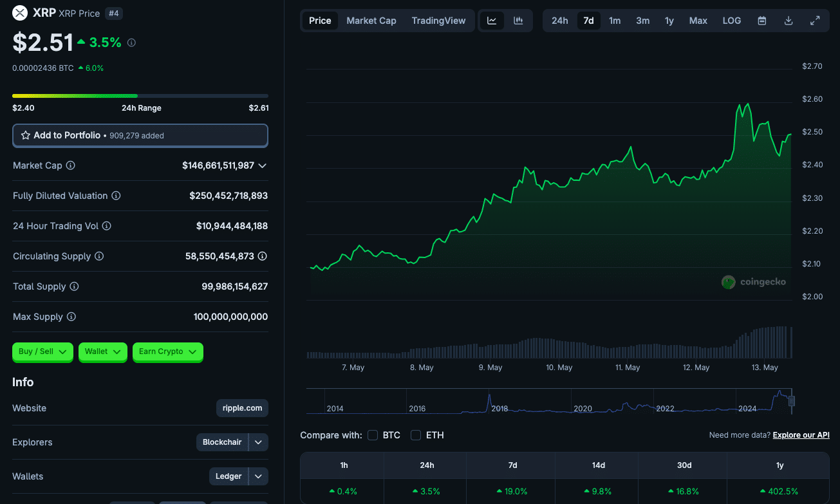The width and height of the screenshot is (840, 504).
Task: Expand Wallets dropdown arrow next to Ledger
Action: tap(258, 476)
